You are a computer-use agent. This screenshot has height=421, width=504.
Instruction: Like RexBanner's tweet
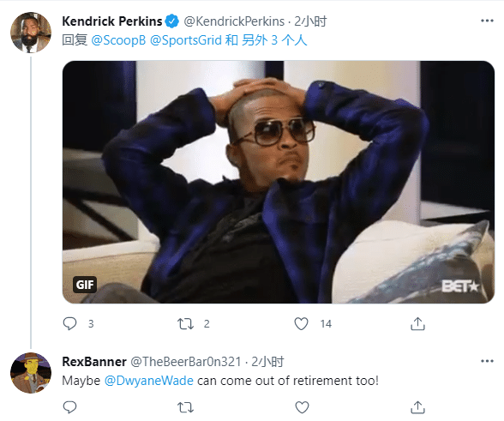[x=302, y=407]
